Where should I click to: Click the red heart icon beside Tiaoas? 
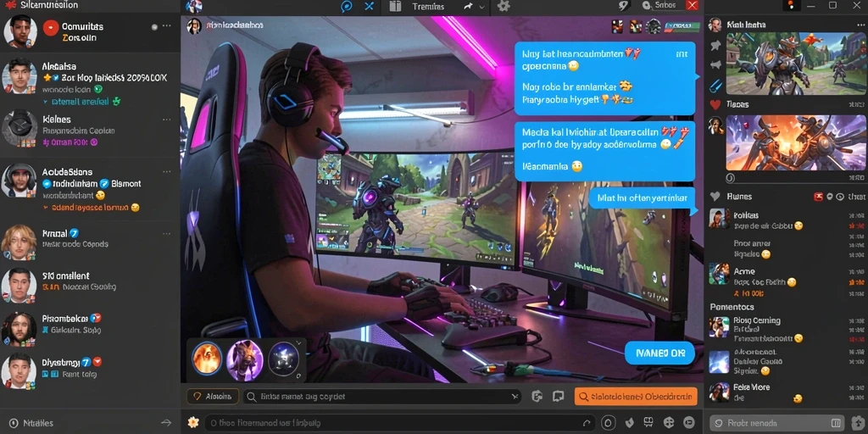click(715, 104)
